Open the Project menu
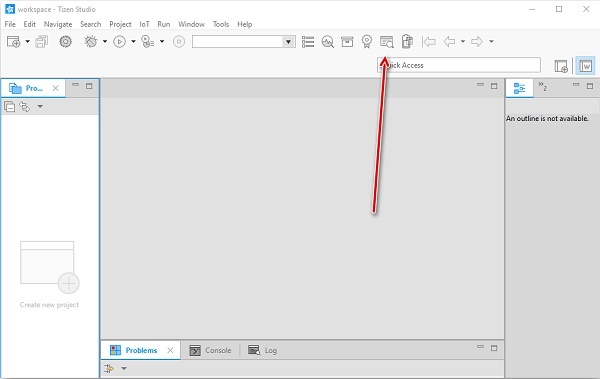This screenshot has width=600, height=379. pos(120,24)
